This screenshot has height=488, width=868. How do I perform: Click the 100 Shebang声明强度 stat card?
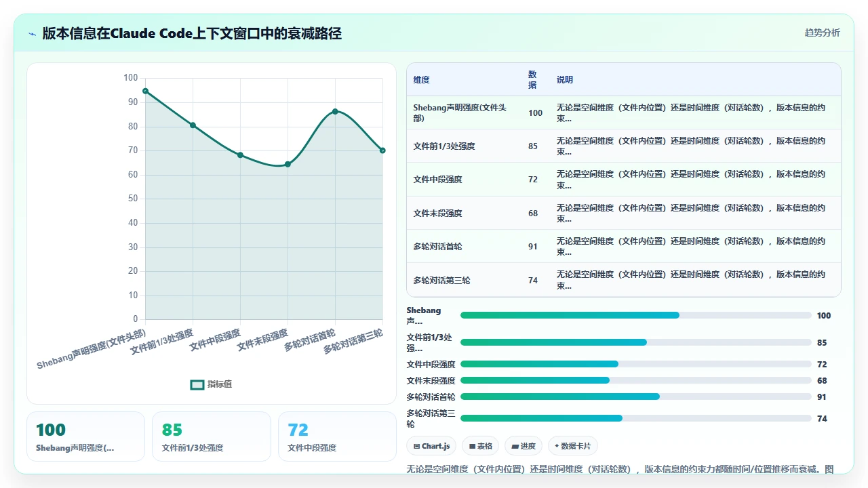coord(85,436)
